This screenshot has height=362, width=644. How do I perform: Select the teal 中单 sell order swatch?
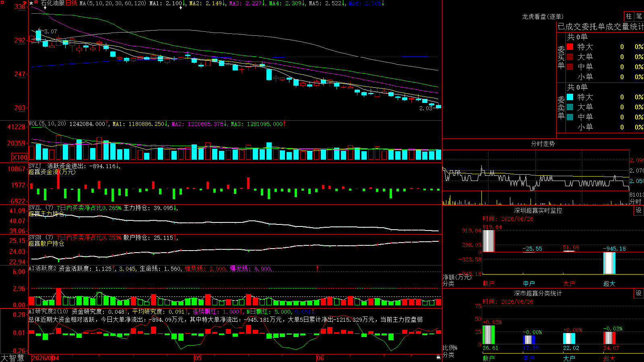[570, 117]
